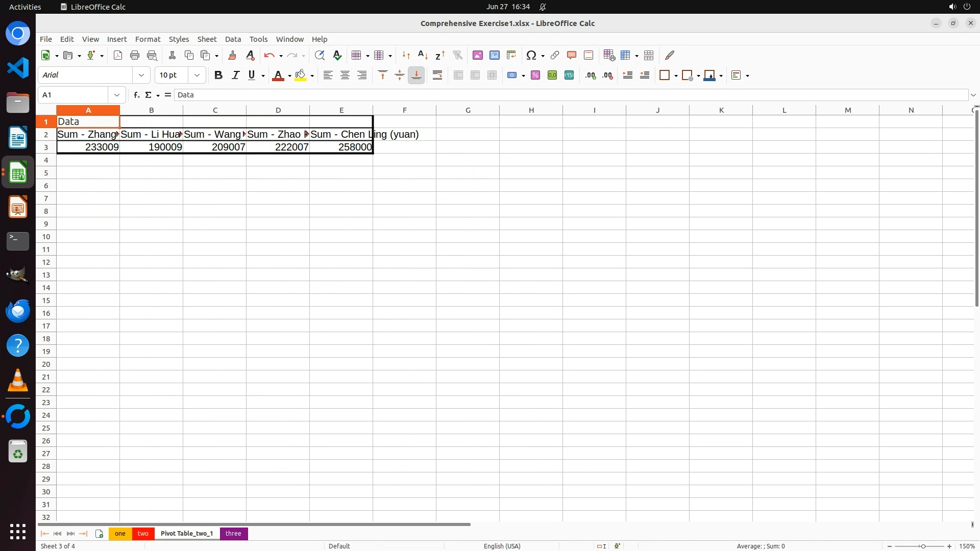This screenshot has width=980, height=551.
Task: Open the font size dropdown
Action: (x=197, y=76)
